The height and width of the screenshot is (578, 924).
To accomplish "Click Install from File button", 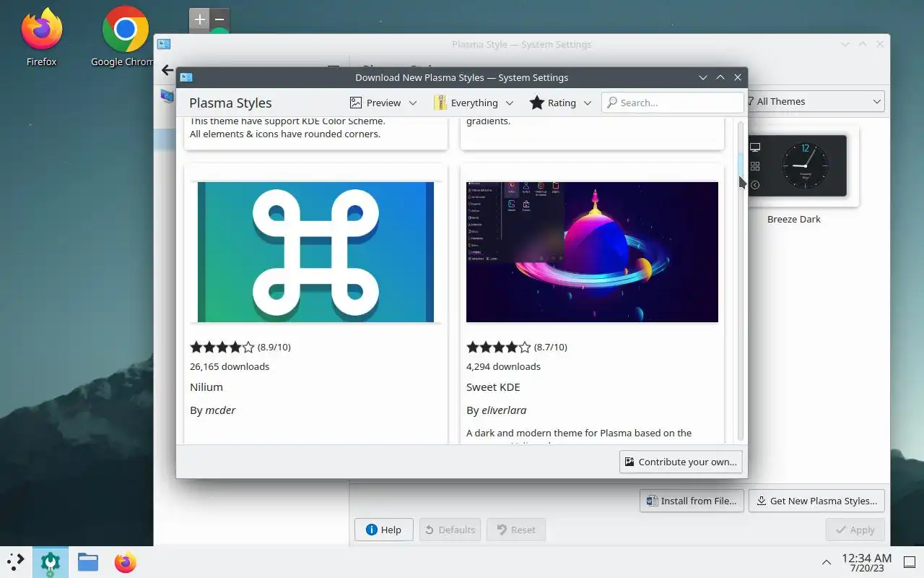I will pos(692,501).
